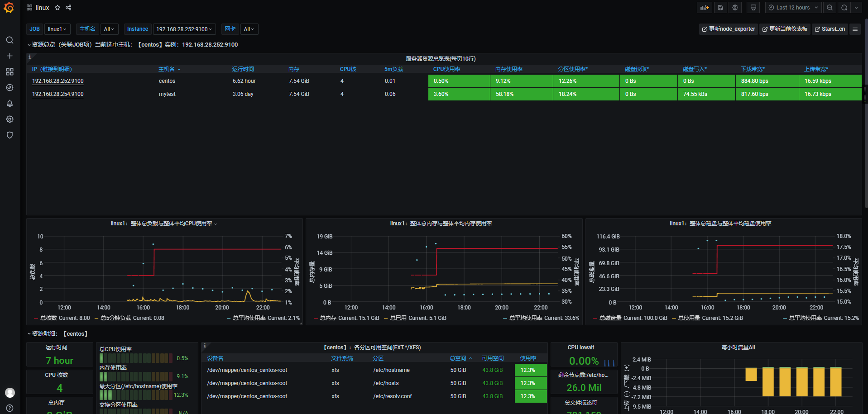868x414 pixels.
Task: Open the Dashboards icon in sidebar
Action: (10, 72)
